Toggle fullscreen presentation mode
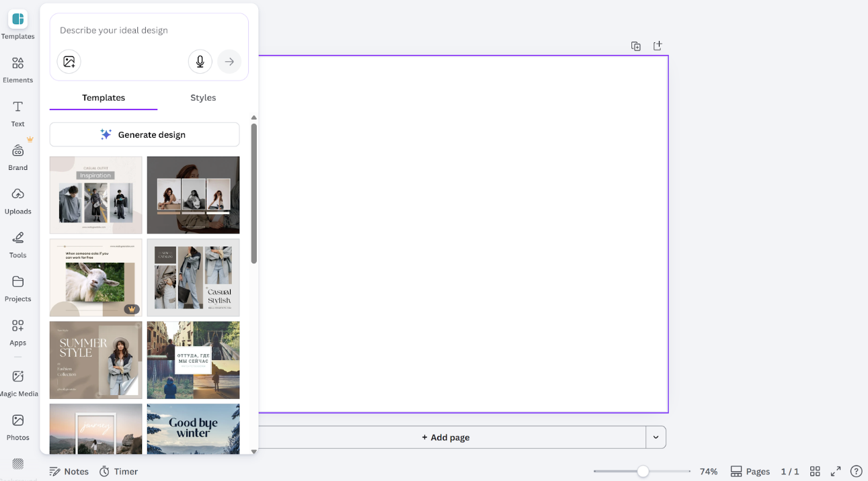 pos(836,472)
